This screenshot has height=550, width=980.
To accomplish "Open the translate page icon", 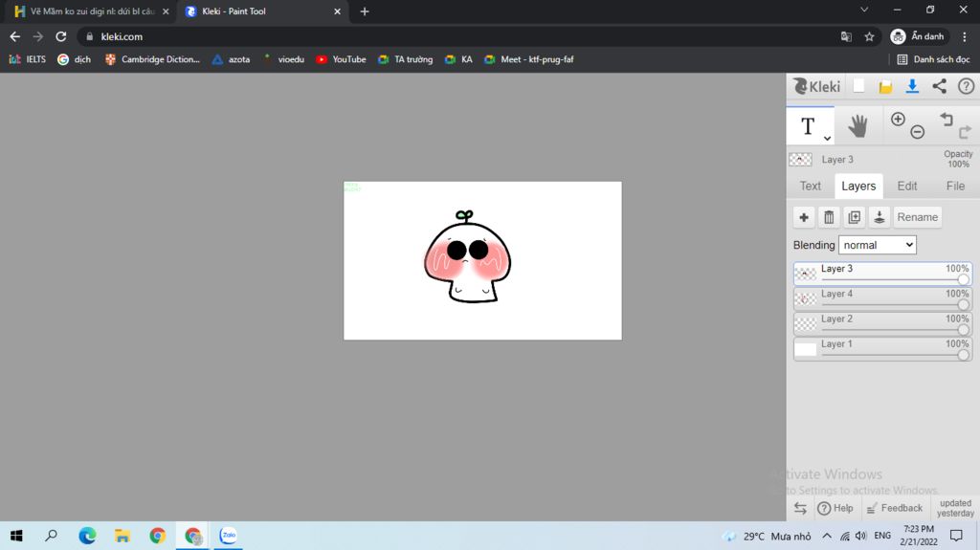I will pos(846,37).
